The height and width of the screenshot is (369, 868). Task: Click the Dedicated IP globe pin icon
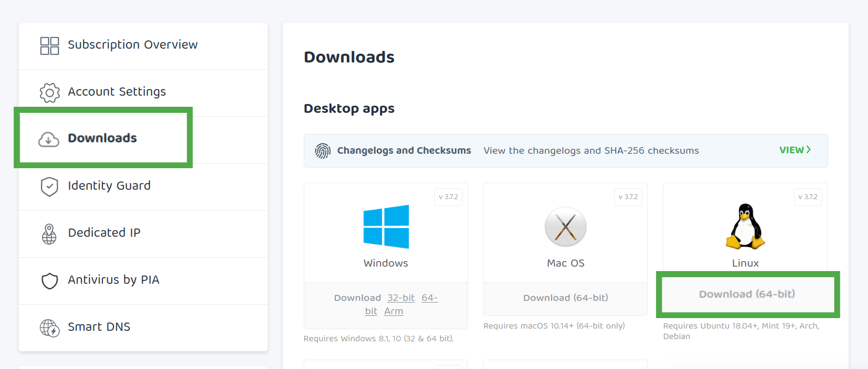coord(49,233)
